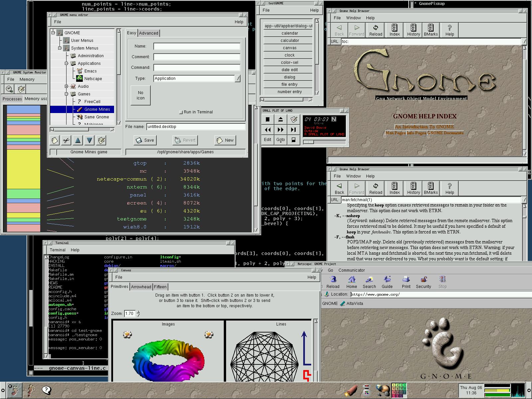Open the Goto dropdown in CD player
The height and width of the screenshot is (399, 532).
pos(281,140)
